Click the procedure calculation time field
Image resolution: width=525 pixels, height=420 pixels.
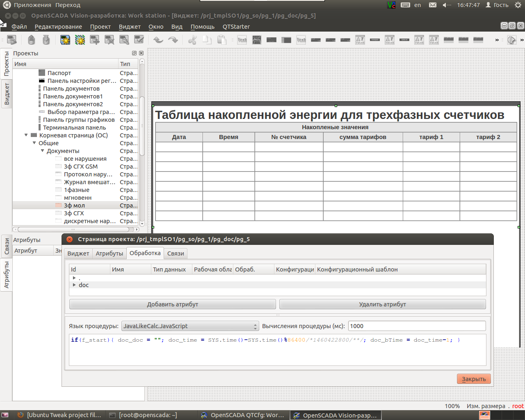pyautogui.click(x=417, y=326)
